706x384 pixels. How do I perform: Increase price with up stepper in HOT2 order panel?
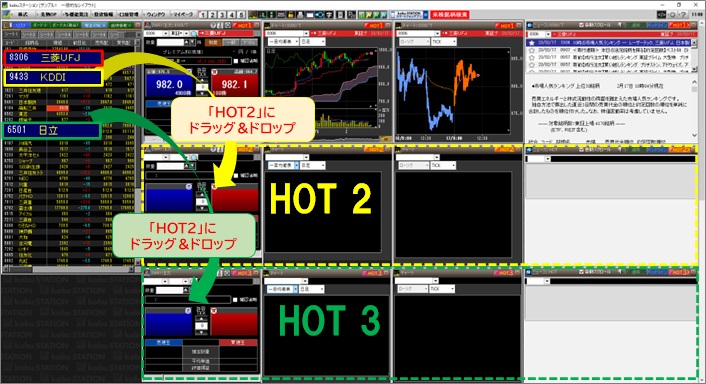tap(202, 194)
